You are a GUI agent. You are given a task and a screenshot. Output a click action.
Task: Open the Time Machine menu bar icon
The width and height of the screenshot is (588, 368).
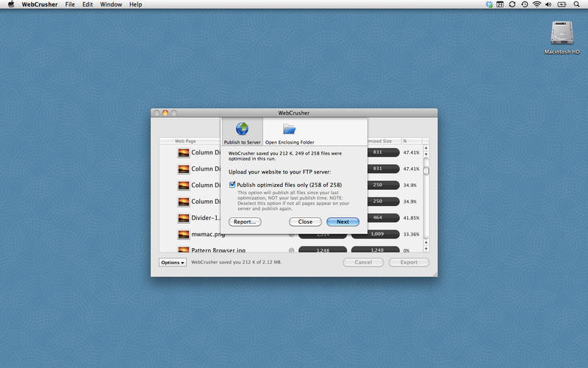tap(524, 4)
